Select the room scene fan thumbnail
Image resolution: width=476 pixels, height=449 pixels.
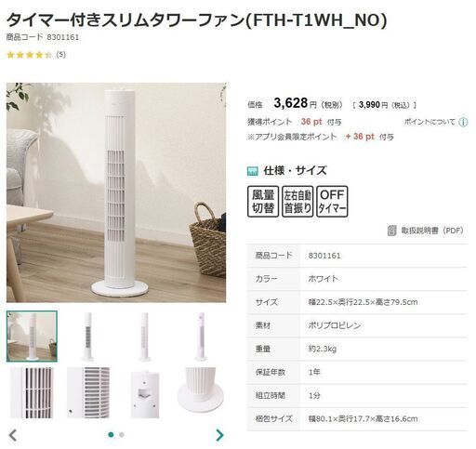32,337
